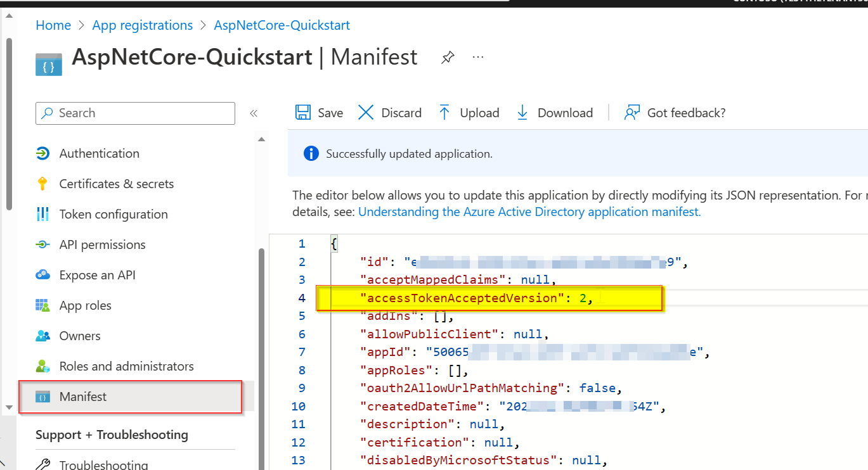The image size is (868, 470).
Task: Click the search magnifier icon
Action: coord(47,113)
